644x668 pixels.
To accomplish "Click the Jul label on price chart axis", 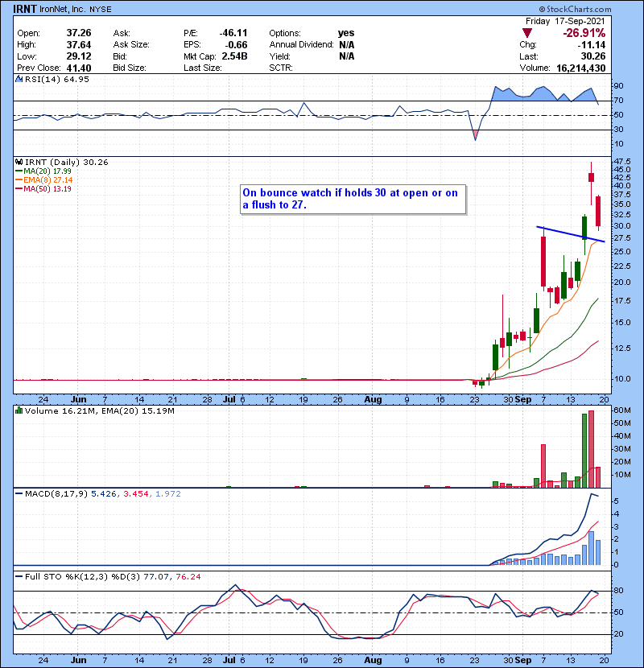I will pyautogui.click(x=229, y=400).
